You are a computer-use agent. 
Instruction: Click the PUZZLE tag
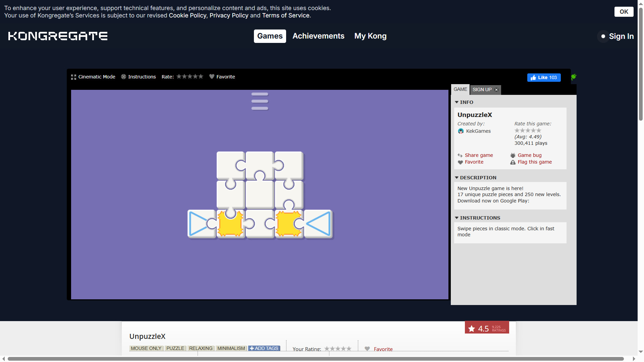175,348
